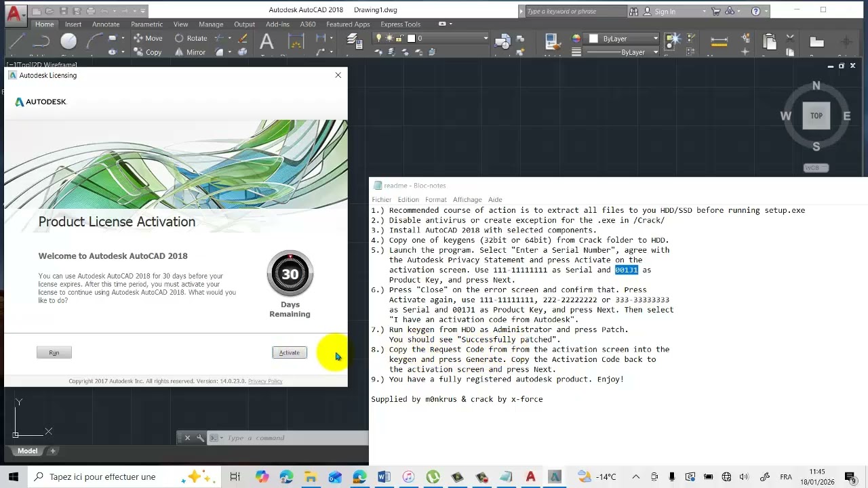This screenshot has height=488, width=868.
Task: Switch to the Insert ribbon tab
Action: click(x=73, y=24)
